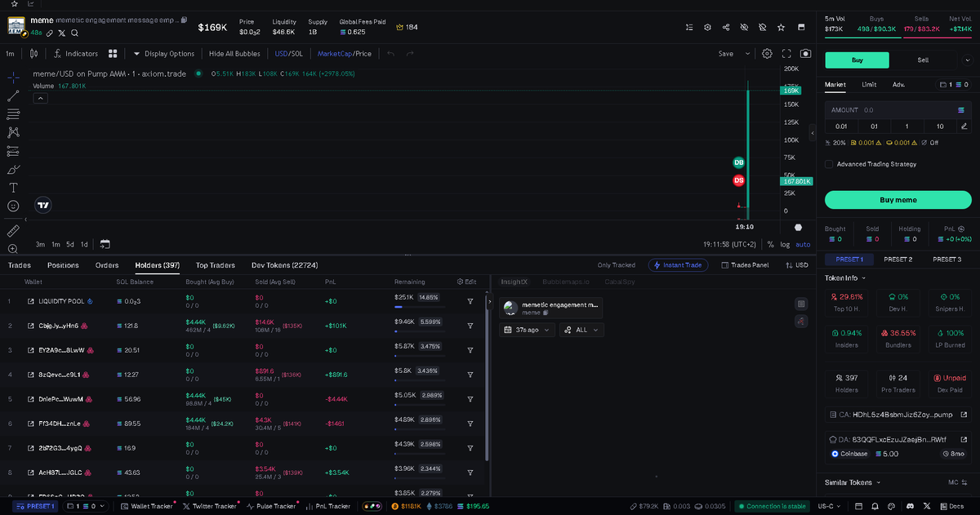Switch to the Trades tab
The image size is (980, 515).
tap(20, 265)
